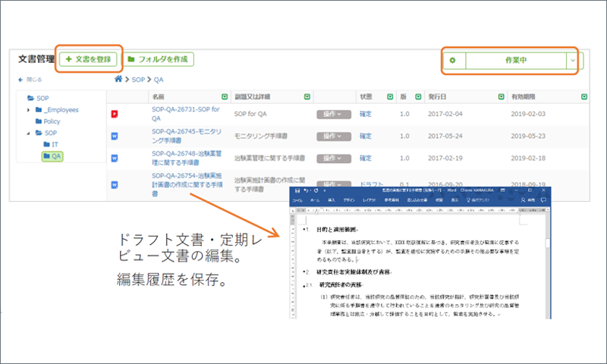The width and height of the screenshot is (607, 364).
Task: Open document SOP-QA-26731-SOP for QA
Action: [186, 114]
